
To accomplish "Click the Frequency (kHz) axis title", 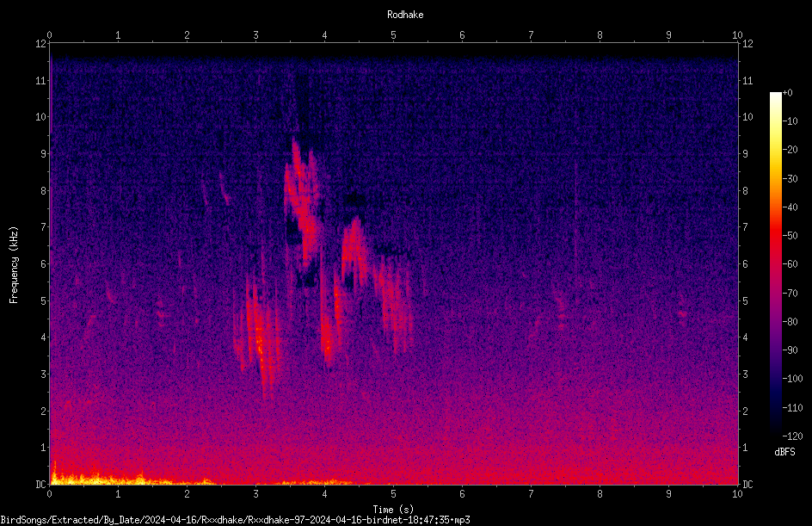I will 14,265.
